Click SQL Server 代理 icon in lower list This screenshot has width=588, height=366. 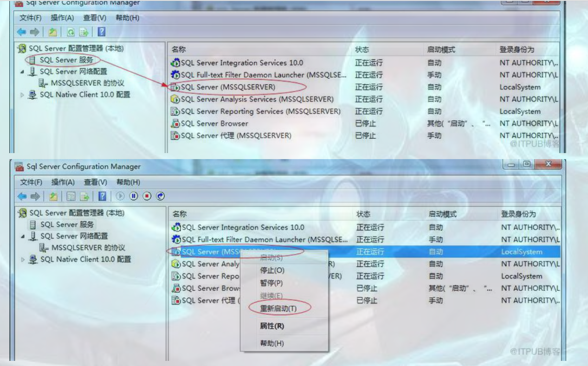tap(176, 300)
